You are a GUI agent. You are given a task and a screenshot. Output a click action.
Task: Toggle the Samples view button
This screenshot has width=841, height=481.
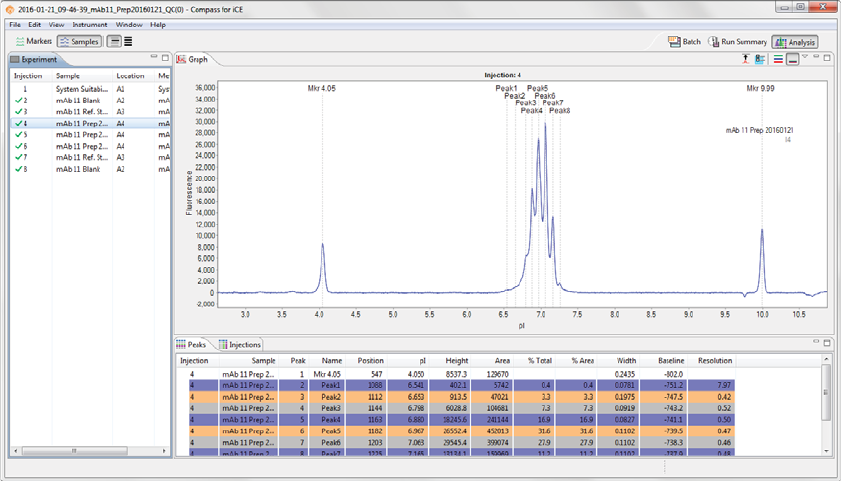(79, 42)
